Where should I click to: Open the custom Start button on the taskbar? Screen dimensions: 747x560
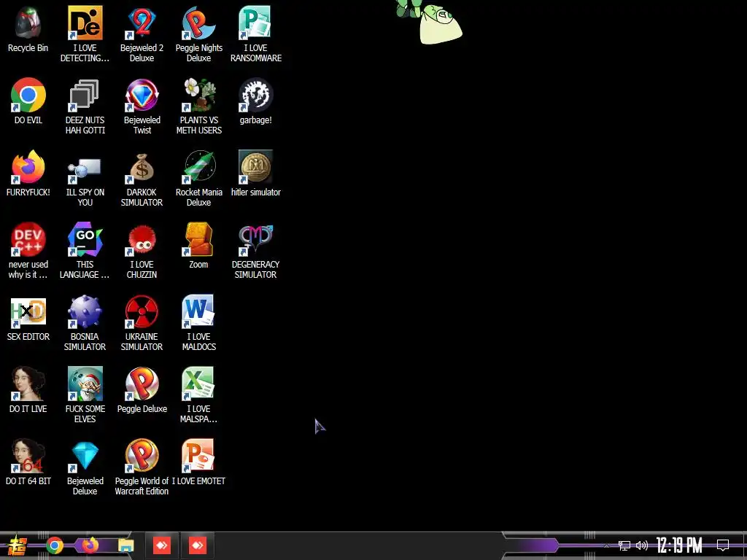tap(18, 545)
